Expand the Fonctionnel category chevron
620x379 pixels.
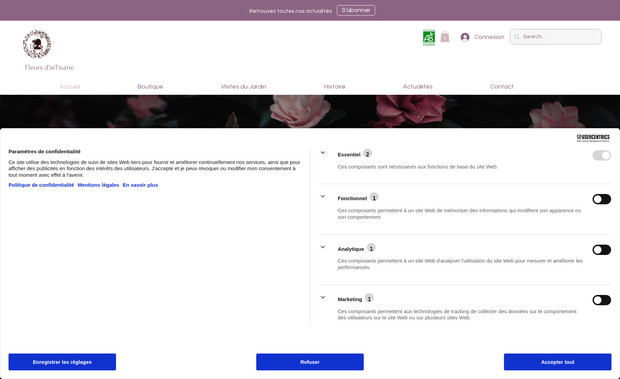click(x=323, y=196)
